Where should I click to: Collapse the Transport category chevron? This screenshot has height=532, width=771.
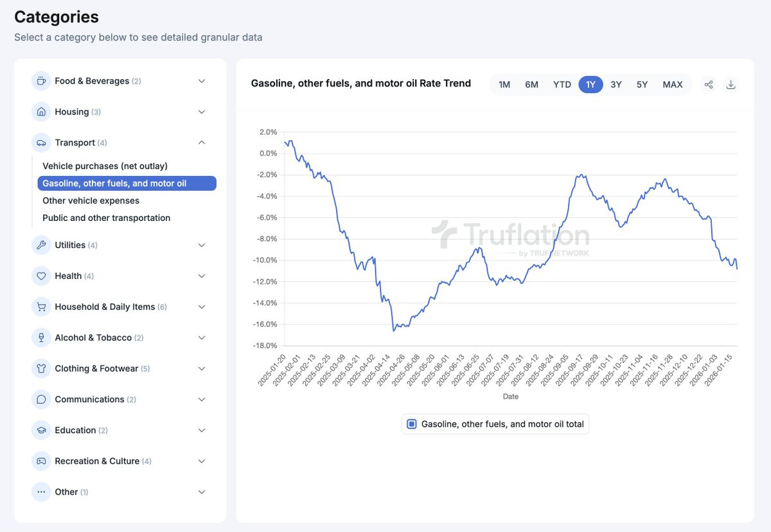point(202,143)
